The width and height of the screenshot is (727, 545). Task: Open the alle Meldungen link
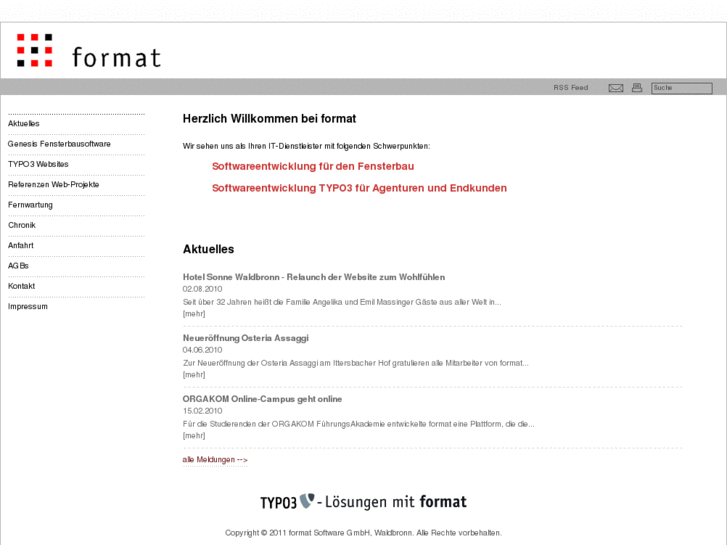tap(215, 460)
